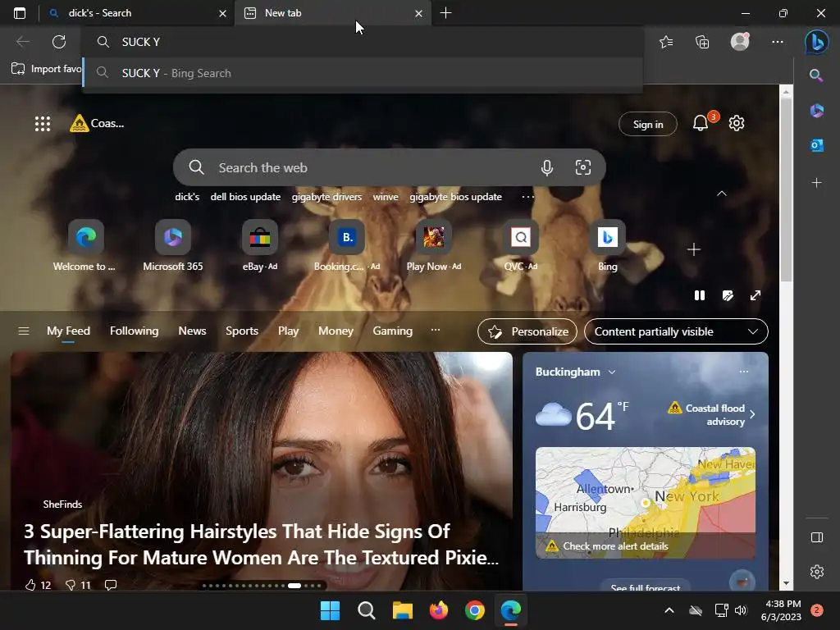This screenshot has width=840, height=630.
Task: Open the Bing chat sidebar button
Action: pyautogui.click(x=816, y=42)
